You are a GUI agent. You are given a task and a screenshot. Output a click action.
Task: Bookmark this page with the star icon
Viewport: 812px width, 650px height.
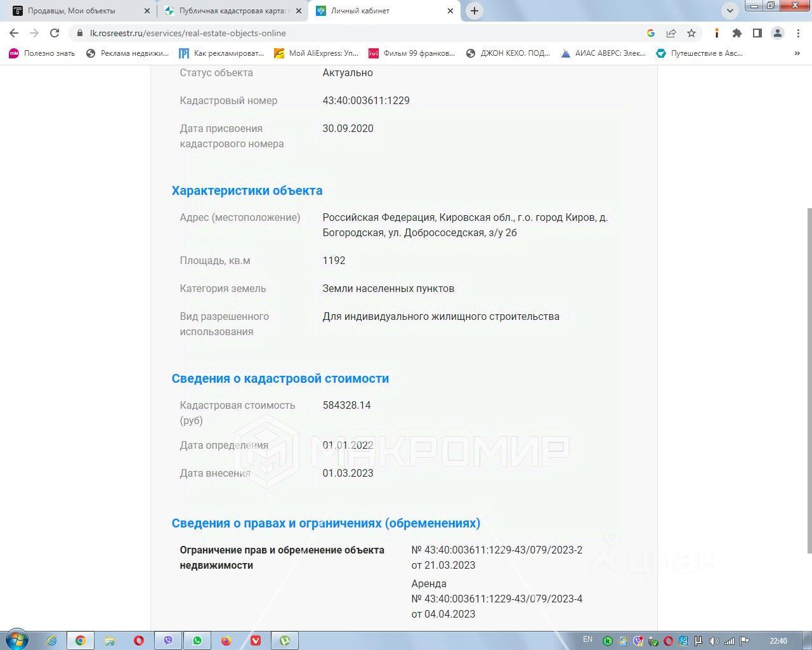coord(691,33)
